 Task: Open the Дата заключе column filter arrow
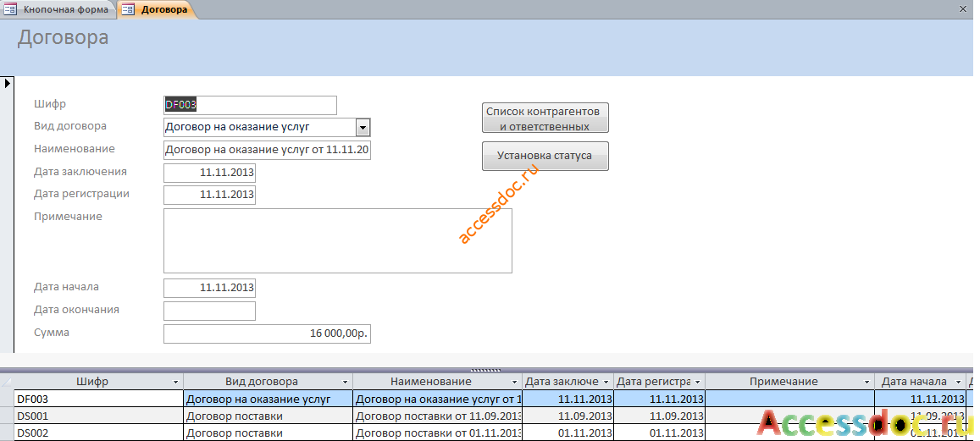[x=605, y=382]
